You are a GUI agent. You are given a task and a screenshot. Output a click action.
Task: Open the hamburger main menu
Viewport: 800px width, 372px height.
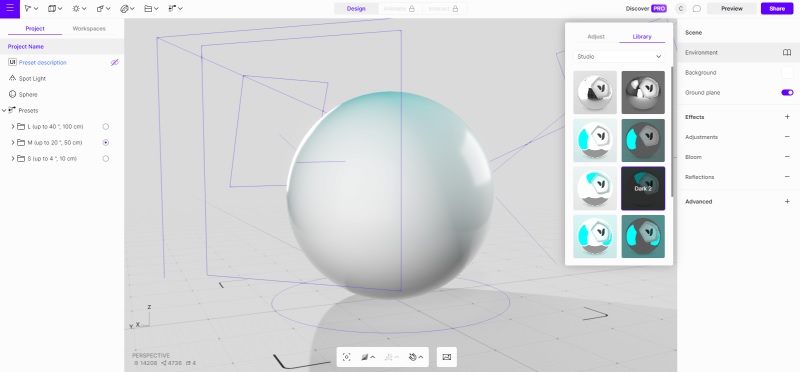coord(10,8)
